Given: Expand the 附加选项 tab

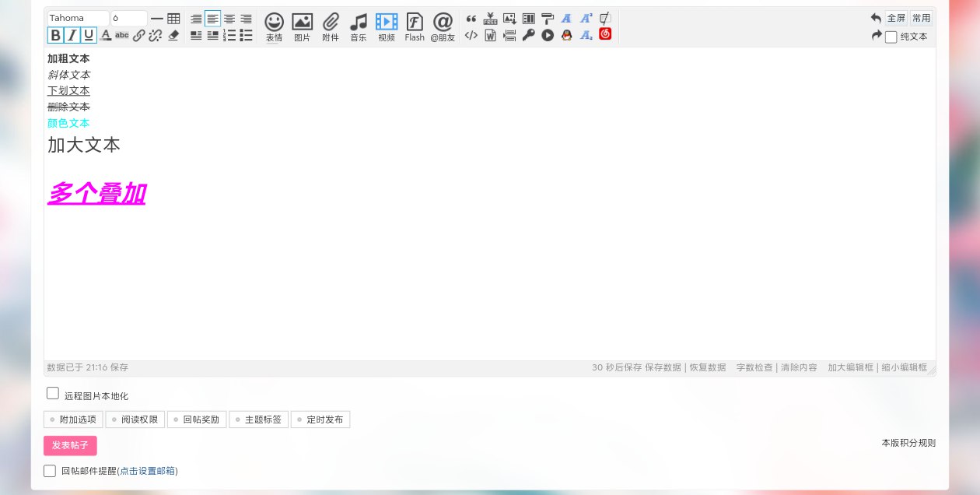Looking at the screenshot, I should pyautogui.click(x=73, y=420).
